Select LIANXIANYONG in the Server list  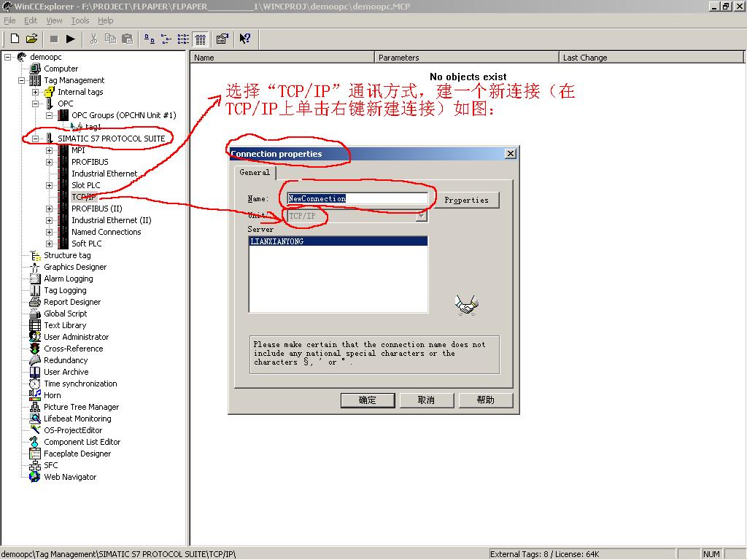point(338,241)
